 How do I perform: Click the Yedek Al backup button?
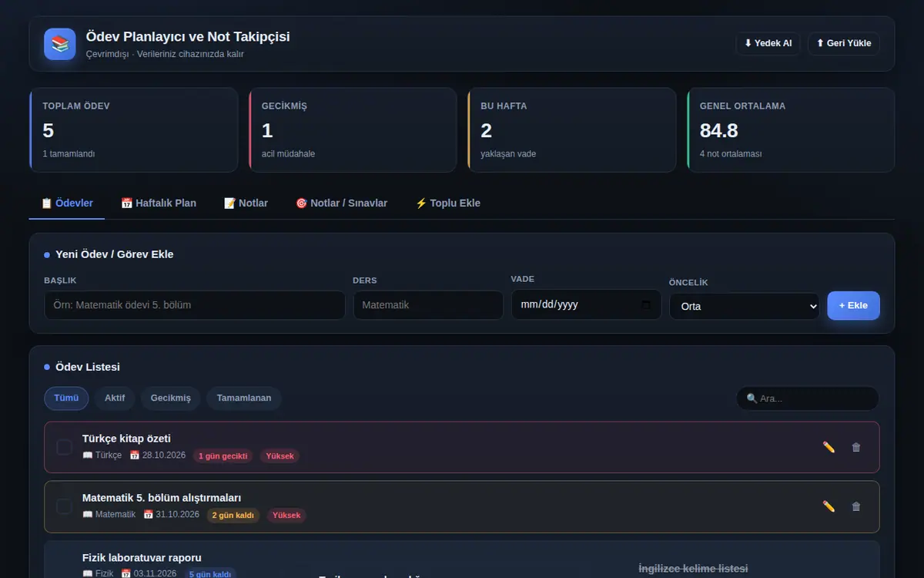pyautogui.click(x=768, y=43)
